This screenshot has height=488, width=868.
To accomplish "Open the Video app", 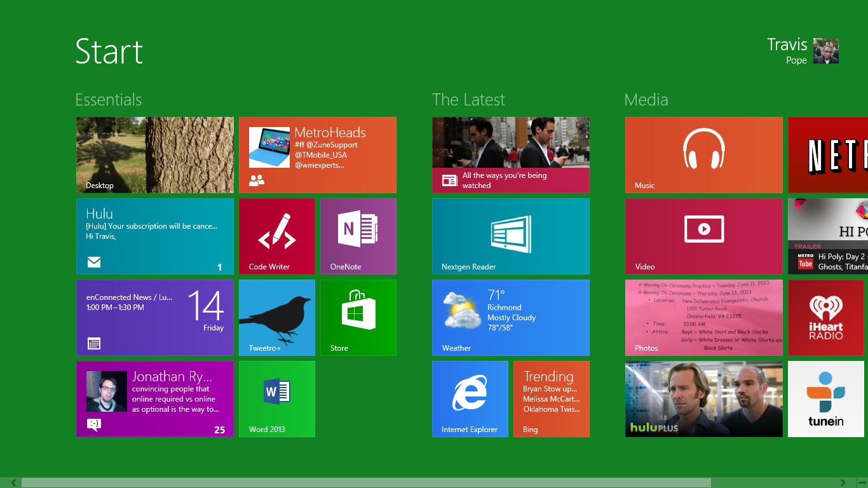I will point(703,236).
